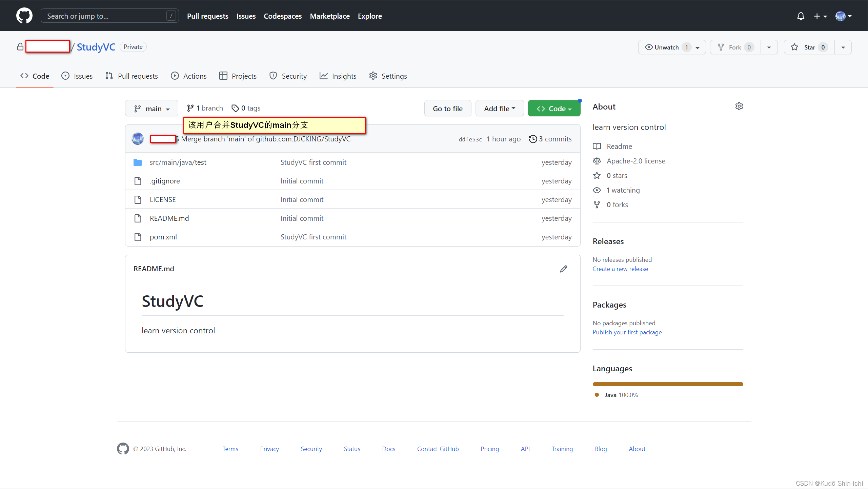Image resolution: width=868 pixels, height=489 pixels.
Task: Open the Merge branch 'main' commit message
Action: pos(266,139)
